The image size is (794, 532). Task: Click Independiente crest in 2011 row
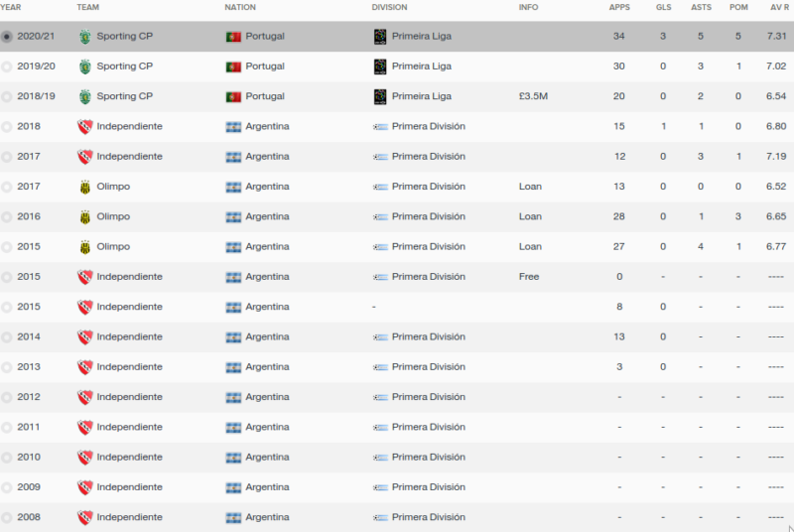[84, 427]
